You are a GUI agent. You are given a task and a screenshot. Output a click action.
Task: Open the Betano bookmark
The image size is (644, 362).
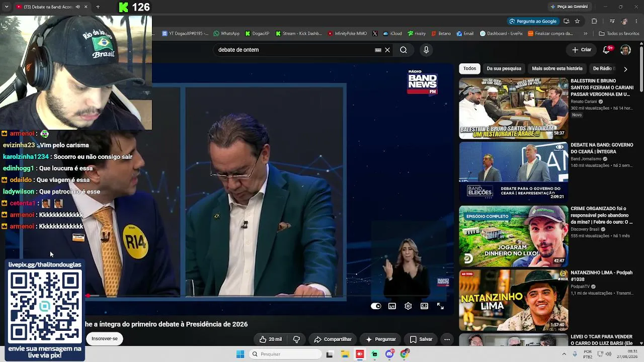pos(441,34)
